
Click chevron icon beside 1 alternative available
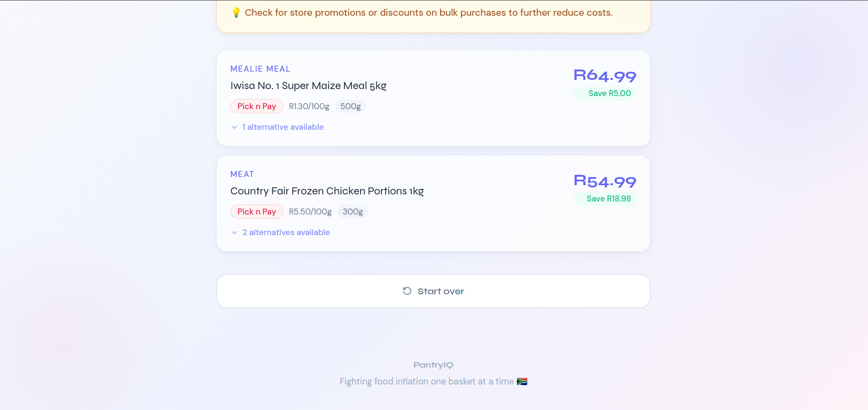pyautogui.click(x=234, y=127)
